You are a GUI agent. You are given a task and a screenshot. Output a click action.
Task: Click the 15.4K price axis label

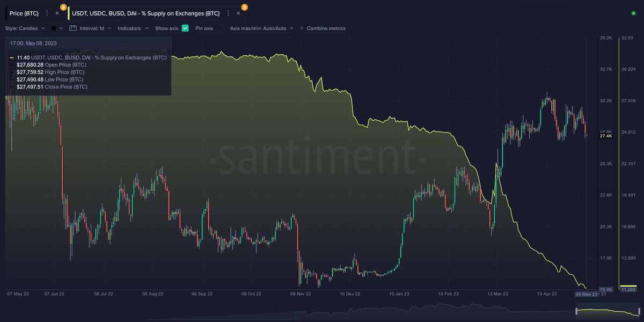[x=606, y=290]
